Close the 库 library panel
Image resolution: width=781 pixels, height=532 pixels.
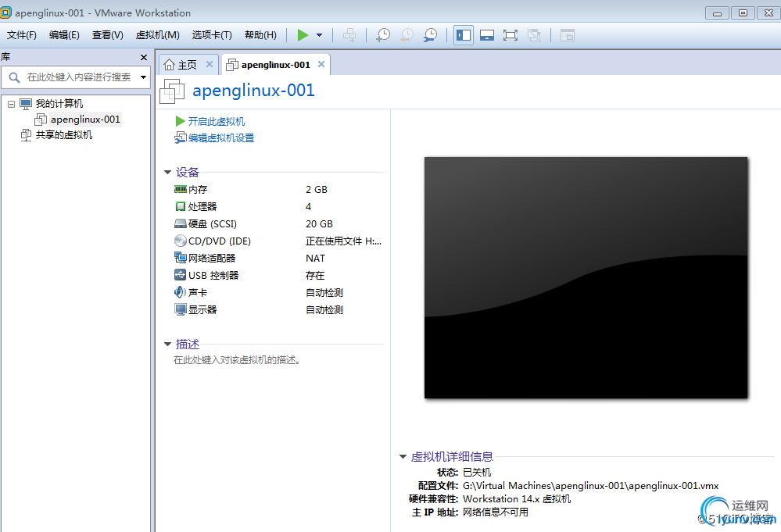click(143, 57)
